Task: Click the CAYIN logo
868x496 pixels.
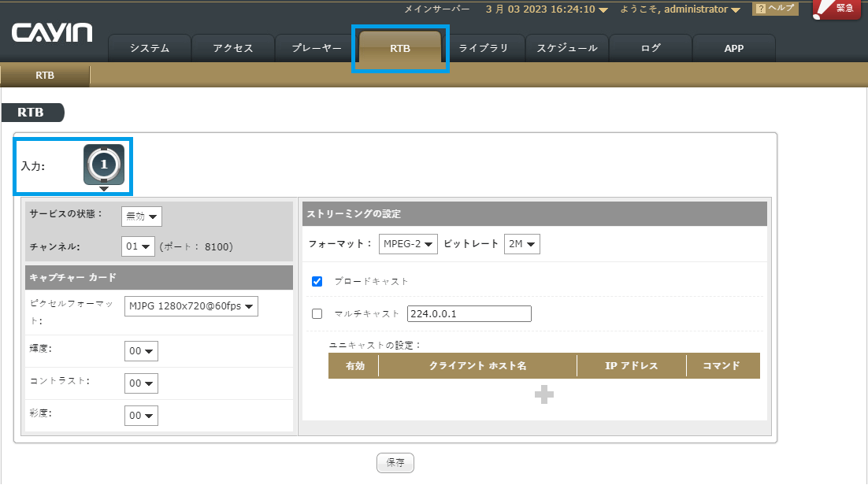Action: [52, 32]
